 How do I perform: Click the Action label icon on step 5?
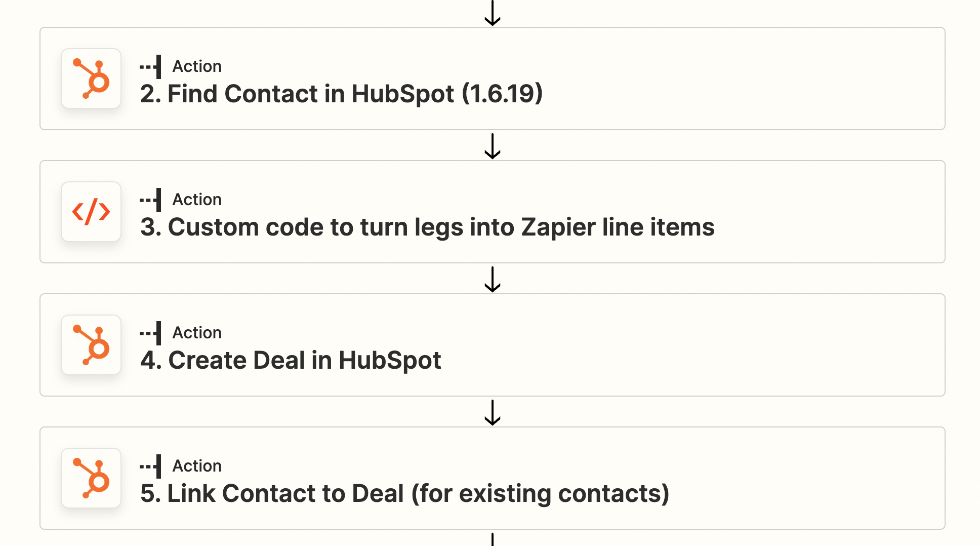pos(150,465)
